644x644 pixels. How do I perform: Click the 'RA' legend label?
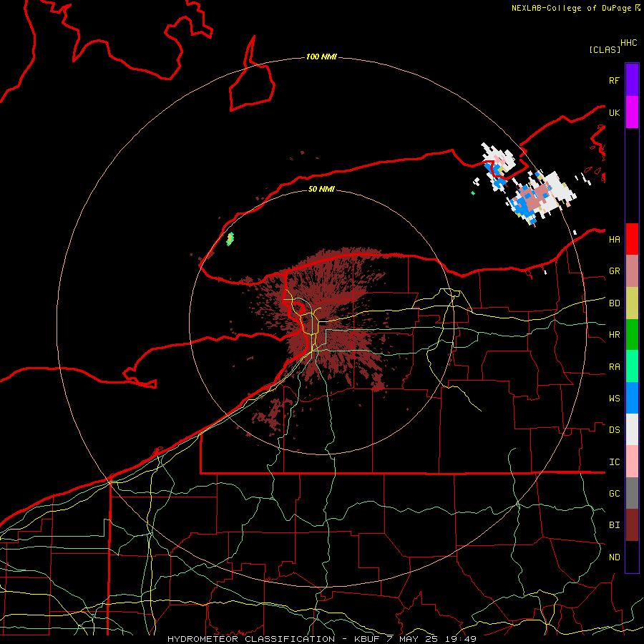[x=614, y=367]
